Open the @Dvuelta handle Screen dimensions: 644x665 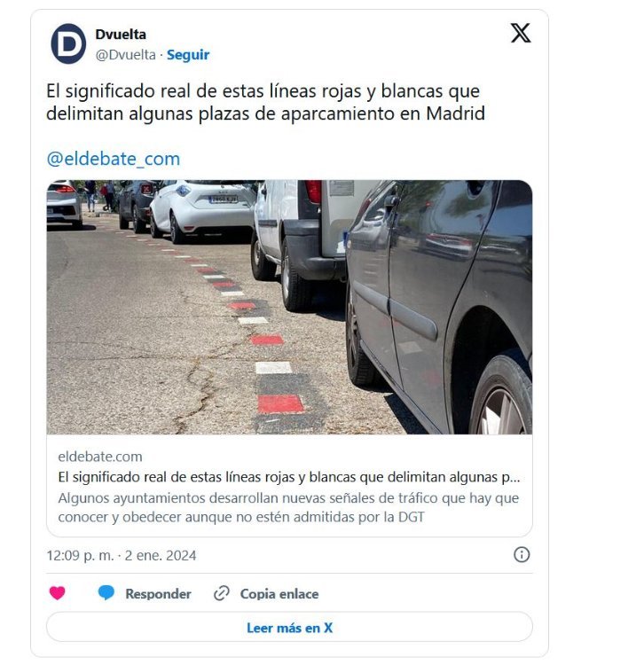click(126, 55)
